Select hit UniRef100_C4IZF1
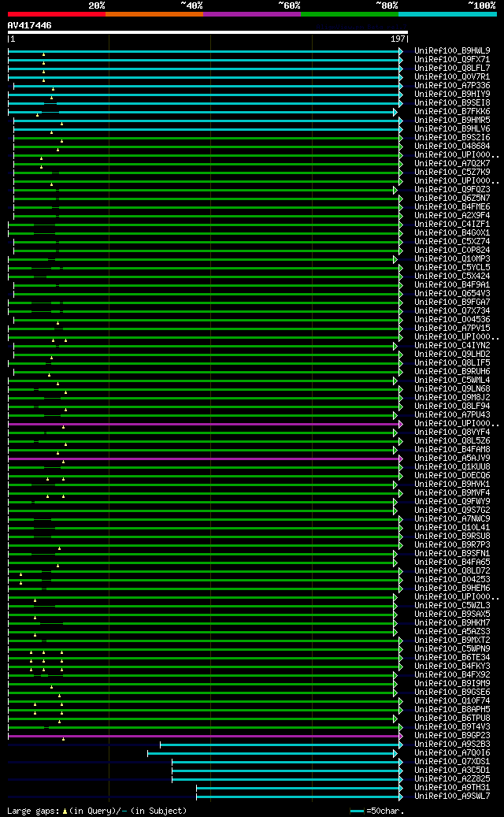504x817 pixels. (452, 224)
